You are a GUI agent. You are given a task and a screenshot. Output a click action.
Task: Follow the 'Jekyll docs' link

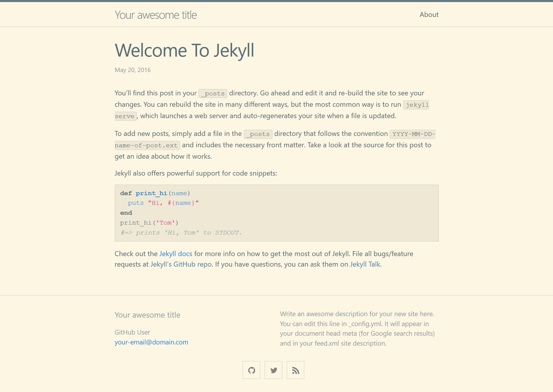tap(176, 254)
